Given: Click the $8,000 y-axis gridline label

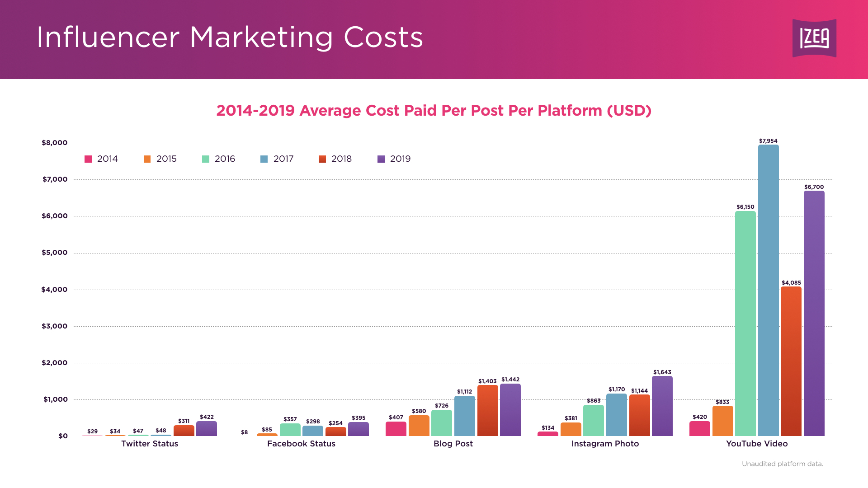Looking at the screenshot, I should point(55,142).
